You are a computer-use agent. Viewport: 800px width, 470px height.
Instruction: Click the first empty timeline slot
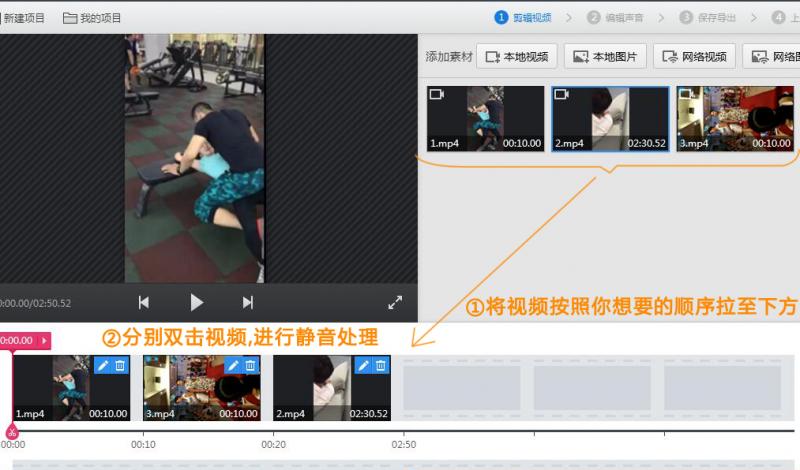click(462, 387)
